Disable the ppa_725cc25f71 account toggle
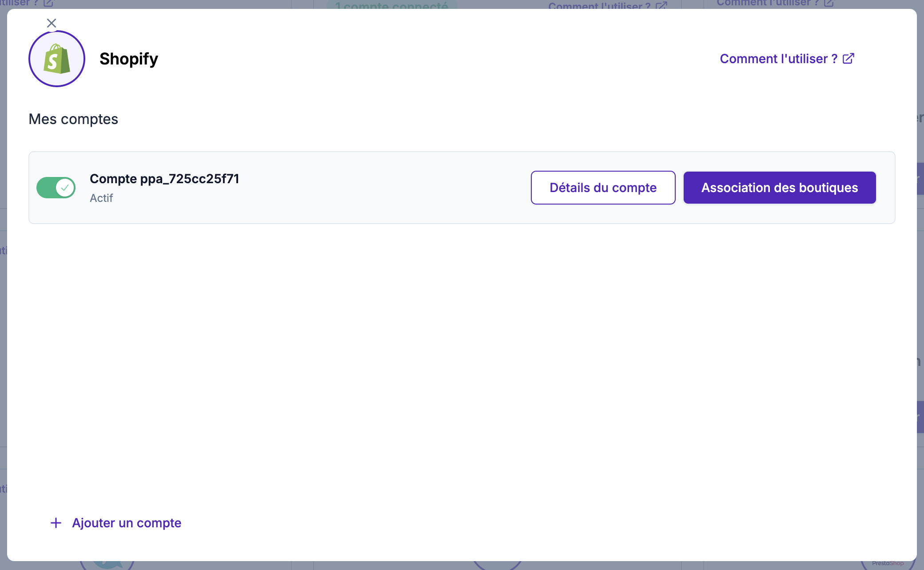The image size is (924, 570). click(56, 188)
